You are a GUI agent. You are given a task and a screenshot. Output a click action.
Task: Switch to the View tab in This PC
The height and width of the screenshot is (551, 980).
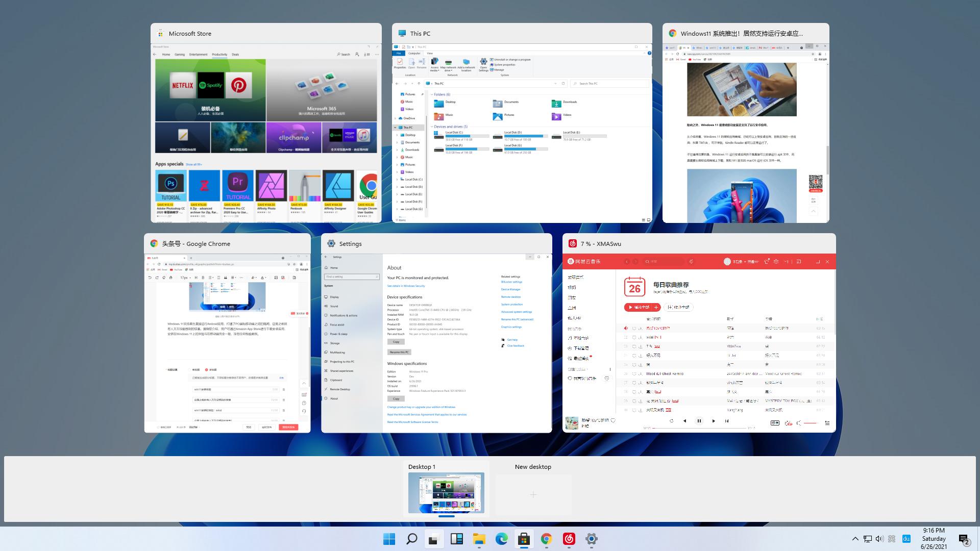click(430, 53)
